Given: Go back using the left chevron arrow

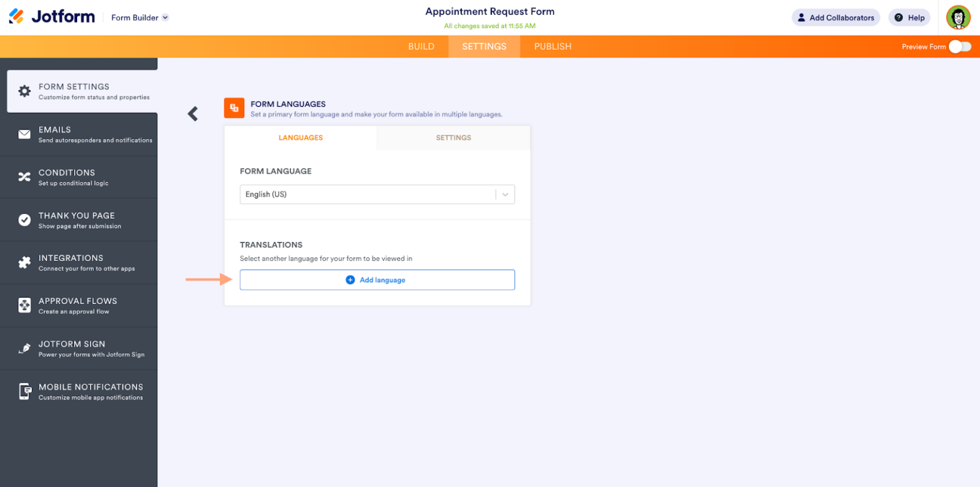Looking at the screenshot, I should (193, 113).
